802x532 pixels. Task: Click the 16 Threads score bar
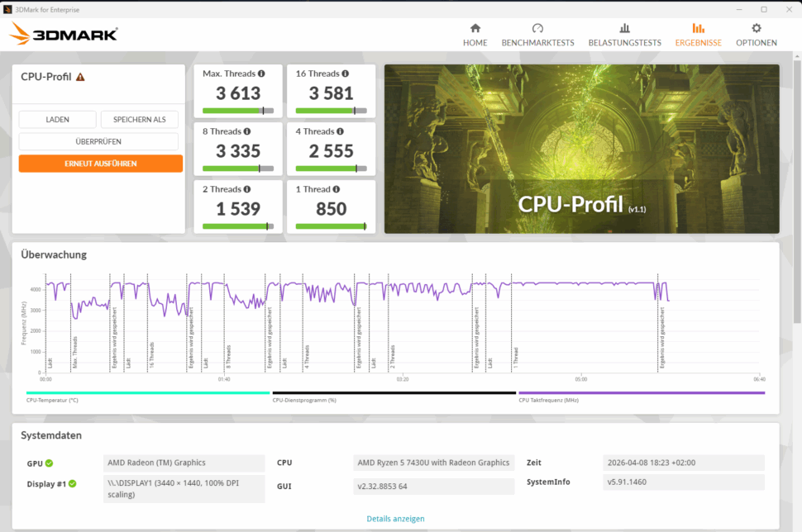pos(332,111)
